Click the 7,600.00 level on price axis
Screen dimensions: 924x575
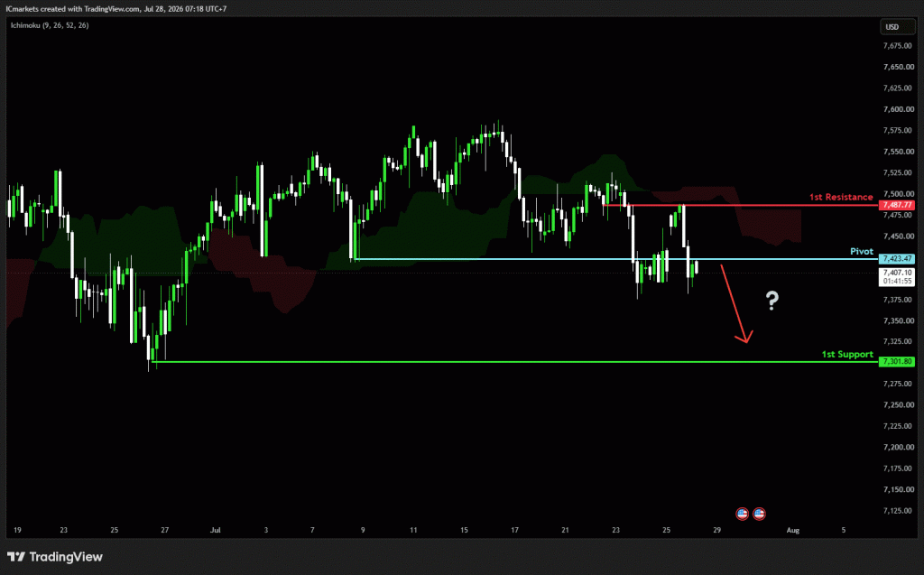[899, 109]
